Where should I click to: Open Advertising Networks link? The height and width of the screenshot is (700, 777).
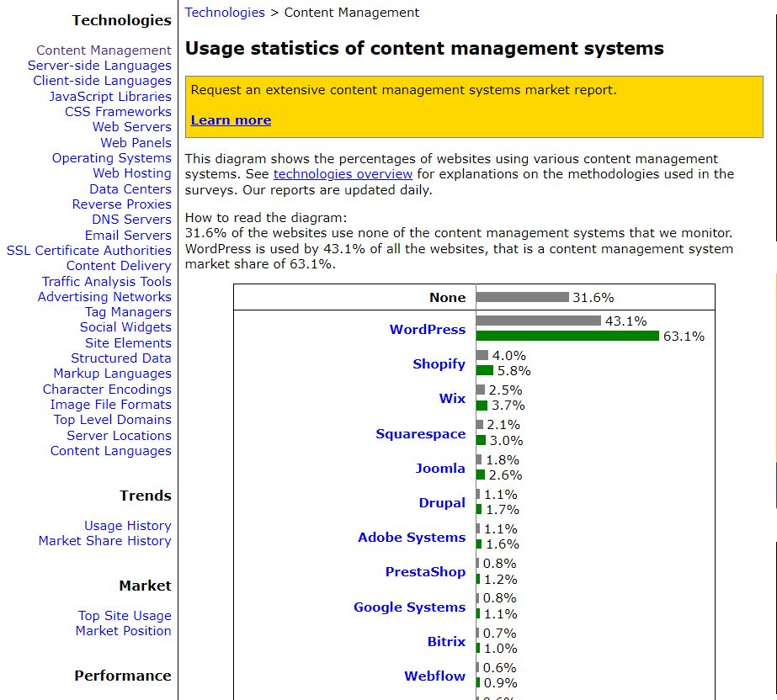(104, 297)
